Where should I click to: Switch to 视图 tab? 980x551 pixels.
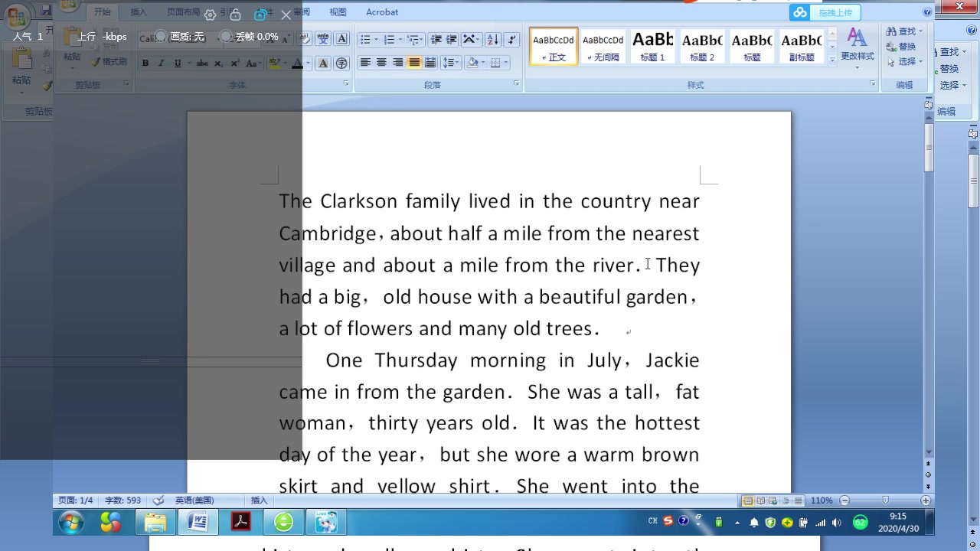click(338, 12)
